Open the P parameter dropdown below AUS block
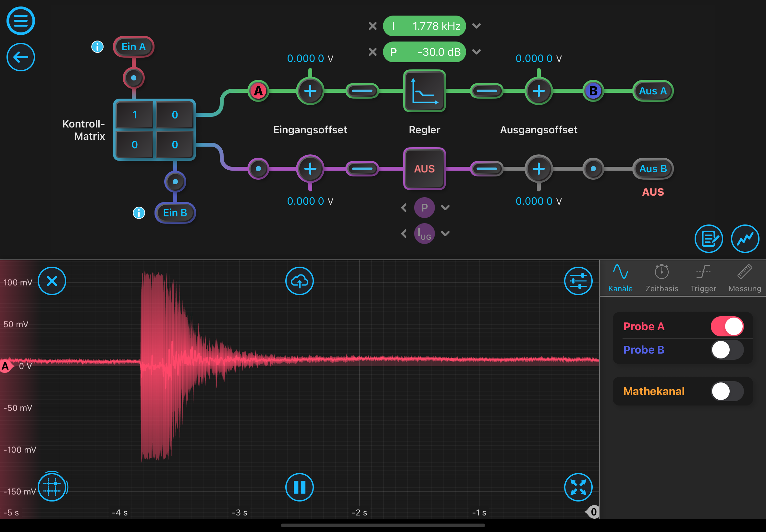766x532 pixels. 445,207
